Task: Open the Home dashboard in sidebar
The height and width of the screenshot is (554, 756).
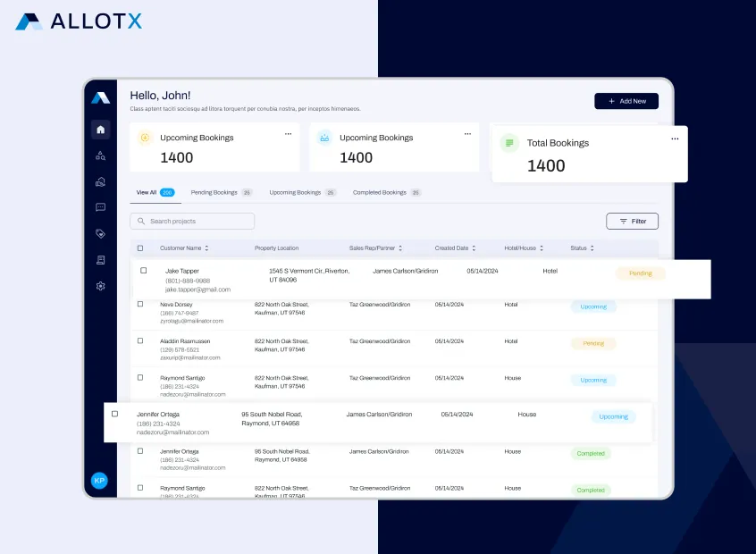Action: tap(100, 130)
